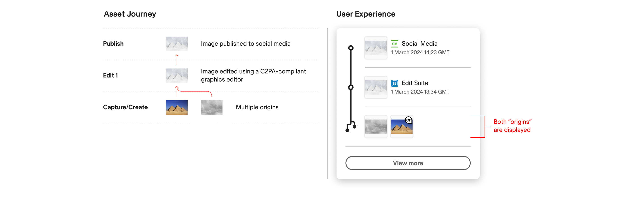Screen dimensions: 644x206
Task: Click the gray snow image in Capture/Create
Action: coord(212,107)
